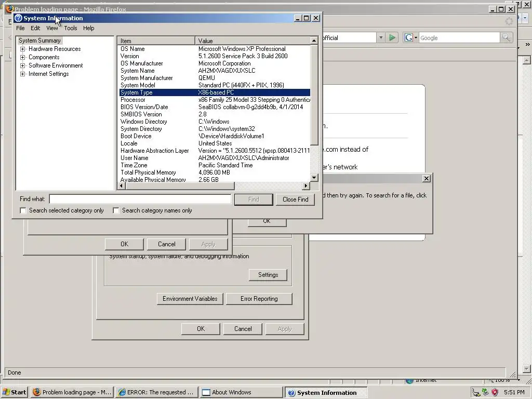Select the Boot Device row
The image size is (532, 399).
pyautogui.click(x=215, y=136)
